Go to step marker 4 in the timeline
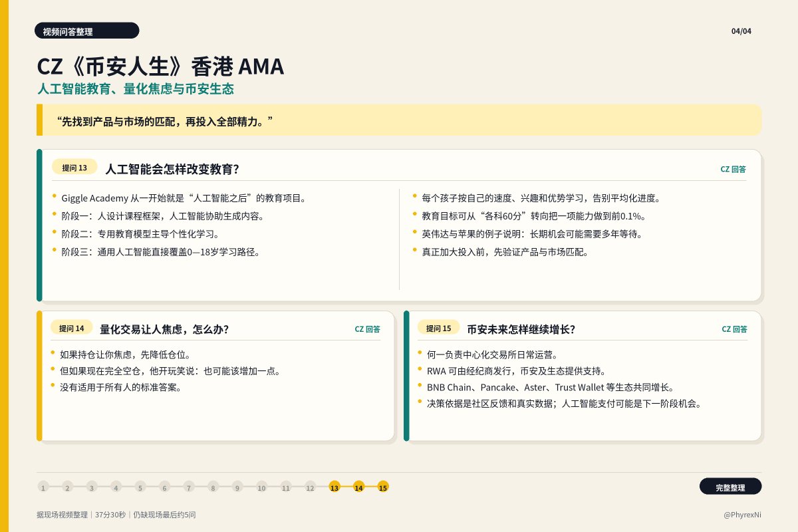The width and height of the screenshot is (798, 532). pos(116,487)
